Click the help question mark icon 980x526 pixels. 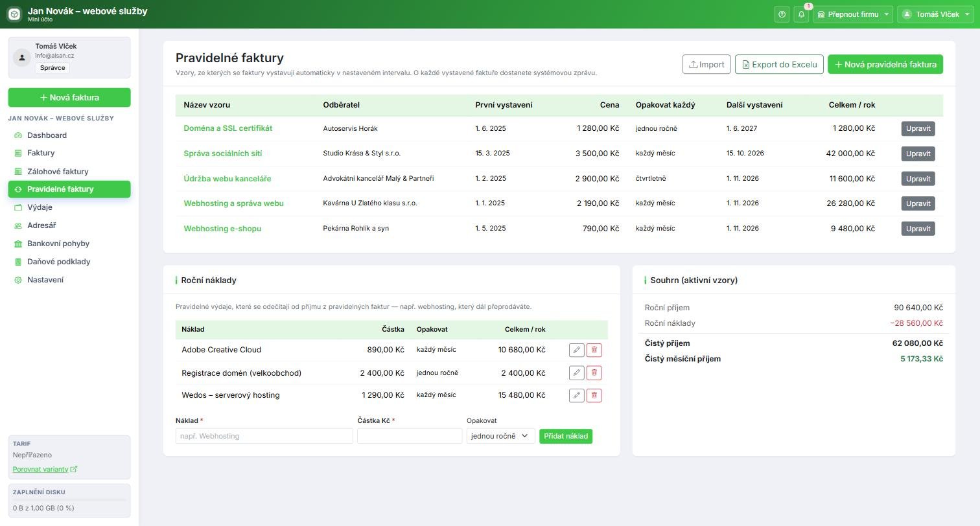(782, 14)
